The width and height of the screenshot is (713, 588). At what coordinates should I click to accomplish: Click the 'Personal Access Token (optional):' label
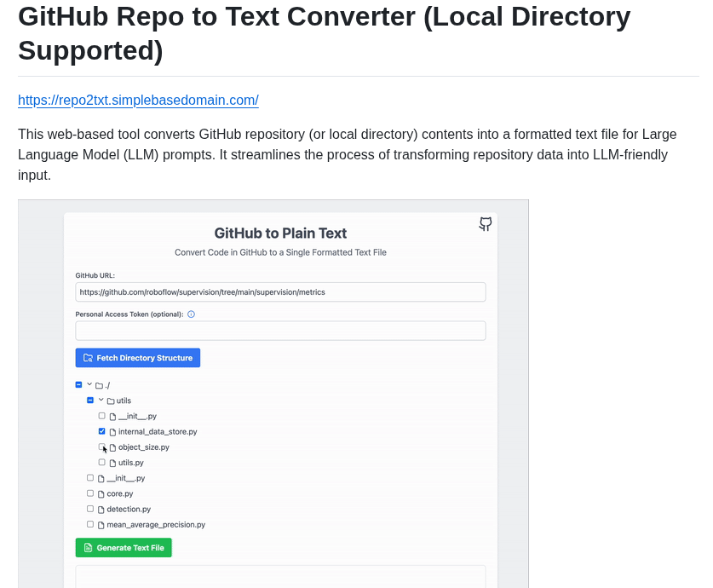[x=129, y=314]
